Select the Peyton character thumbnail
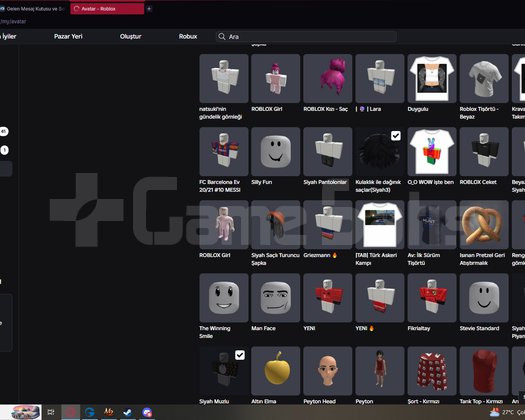The width and height of the screenshot is (525, 420). [380, 371]
